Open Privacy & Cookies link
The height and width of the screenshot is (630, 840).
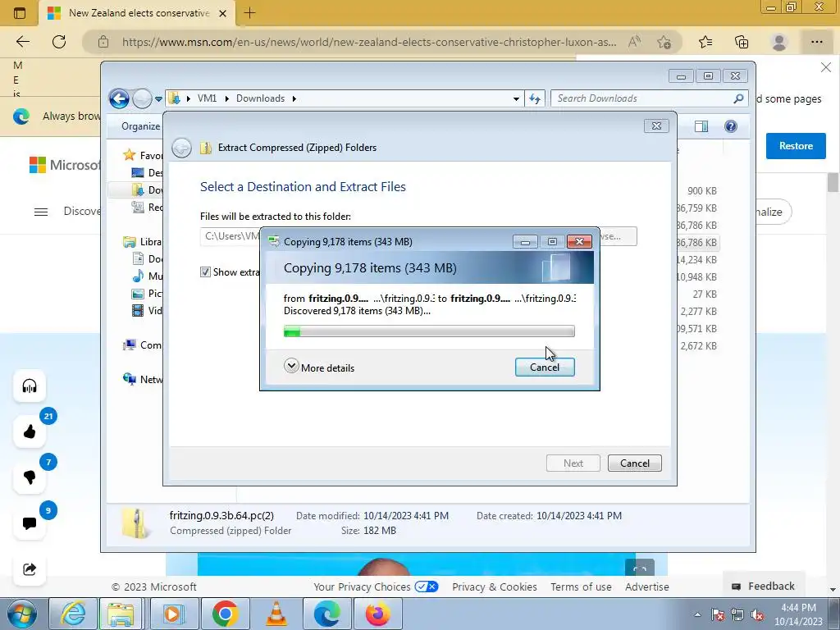click(494, 587)
